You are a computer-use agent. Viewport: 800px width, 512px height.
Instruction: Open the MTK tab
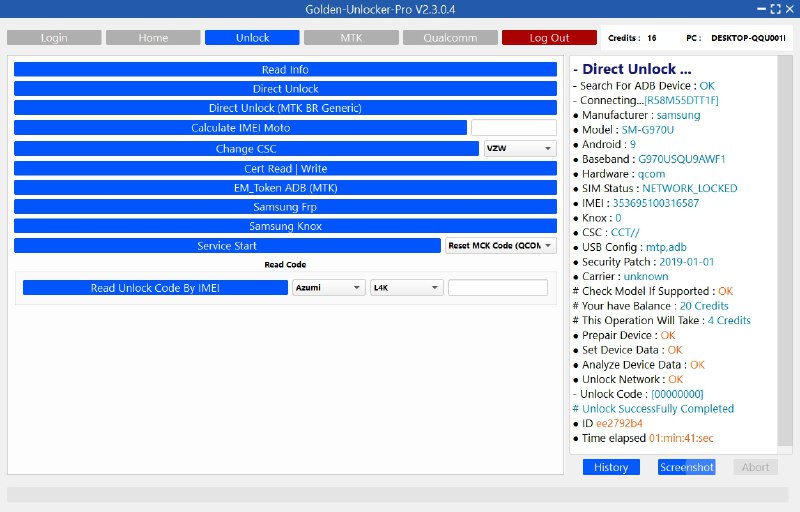click(x=351, y=38)
